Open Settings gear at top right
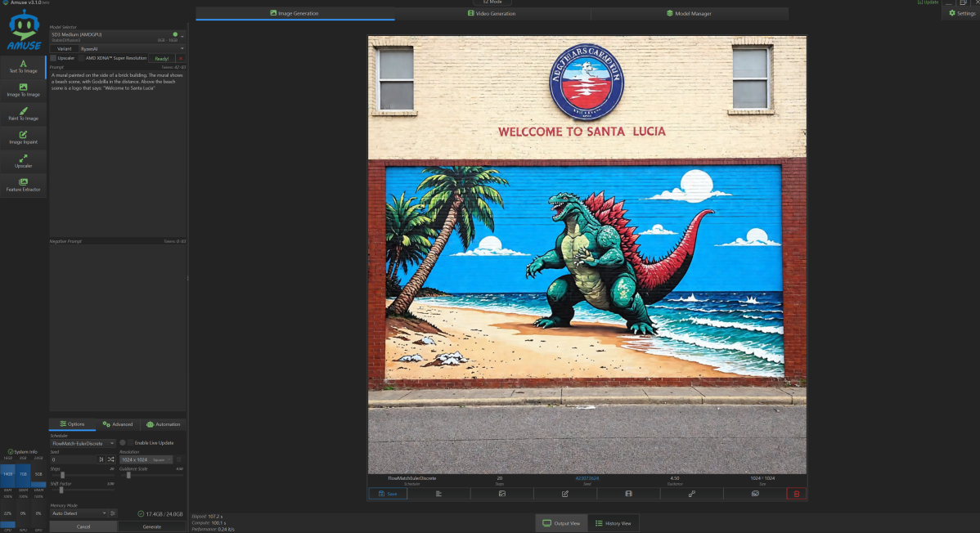Image resolution: width=980 pixels, height=533 pixels. coord(961,13)
